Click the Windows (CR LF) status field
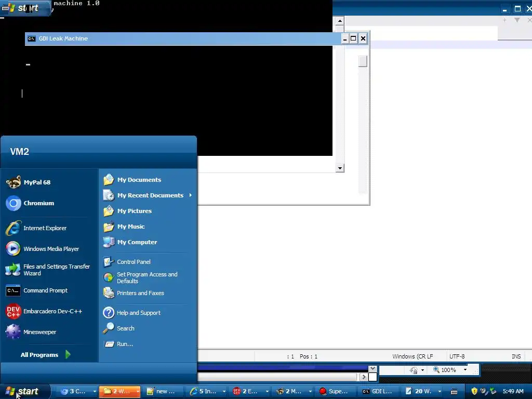 [x=413, y=356]
